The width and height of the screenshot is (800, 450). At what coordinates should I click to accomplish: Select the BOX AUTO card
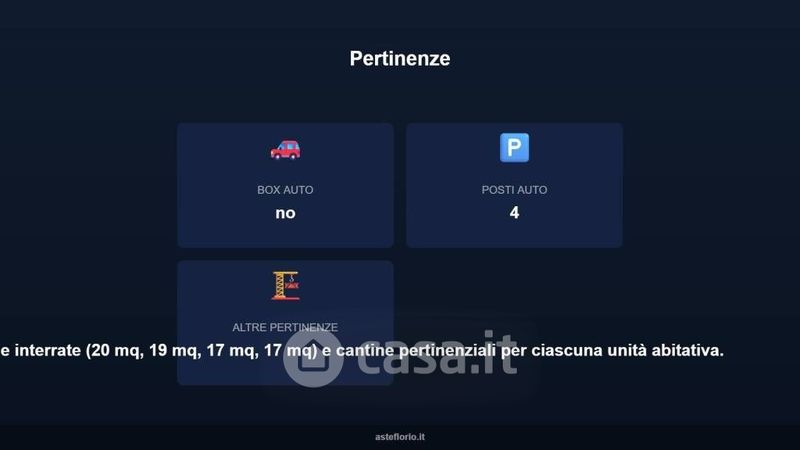(x=285, y=185)
